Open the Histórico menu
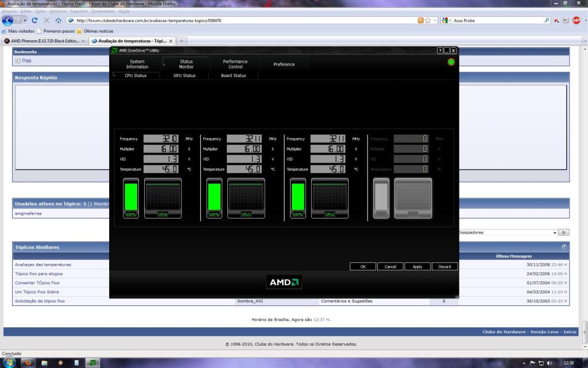This screenshot has width=588, height=368. 58,11
